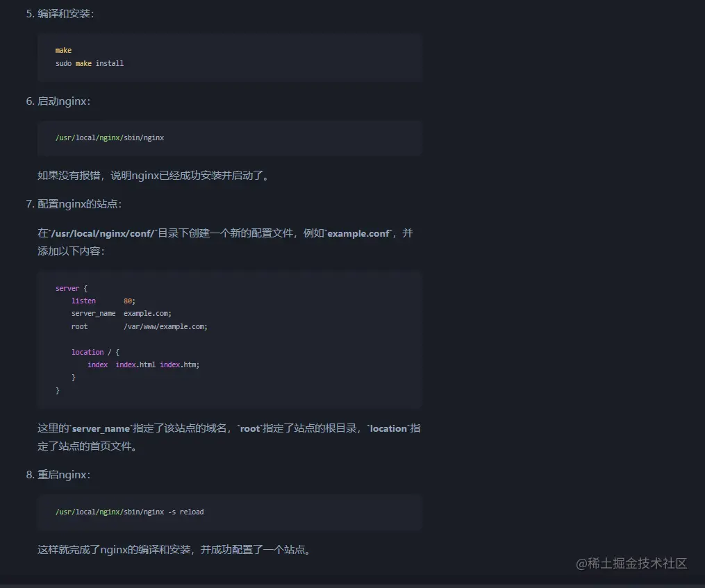Click the inline filename "example.conf"

(358, 233)
